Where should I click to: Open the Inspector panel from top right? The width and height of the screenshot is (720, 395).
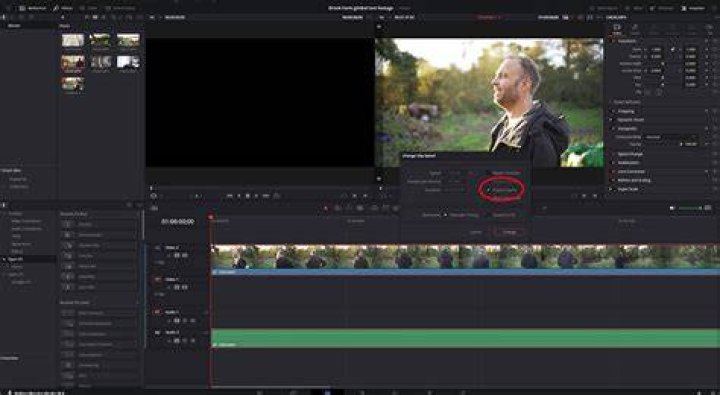click(693, 8)
